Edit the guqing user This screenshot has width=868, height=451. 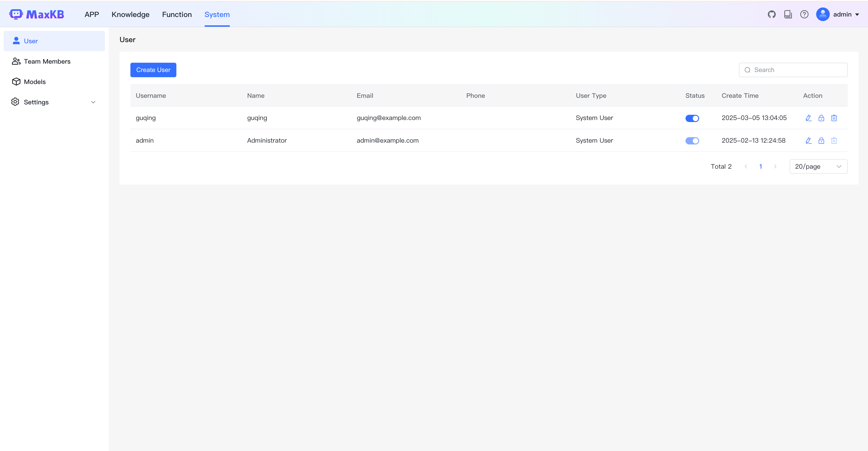click(x=808, y=118)
